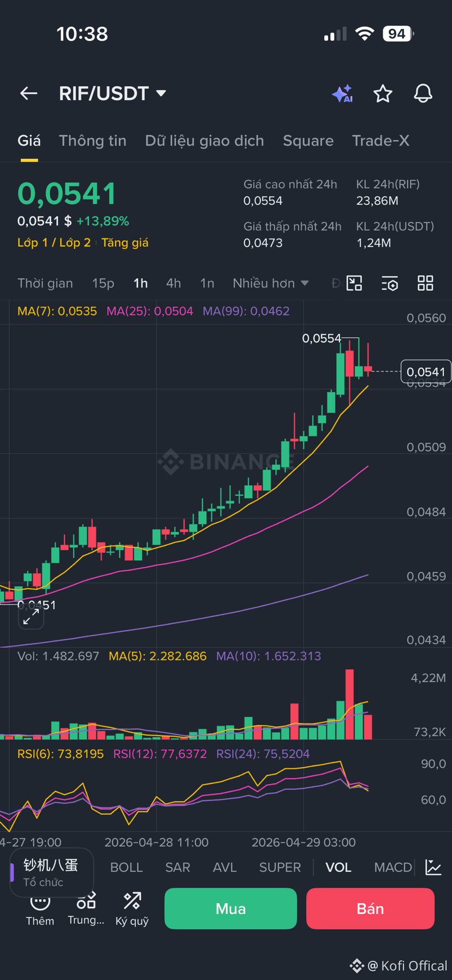Click the RSI(24): 75,5204 label
Viewport: 452px width, 980px height.
click(263, 754)
